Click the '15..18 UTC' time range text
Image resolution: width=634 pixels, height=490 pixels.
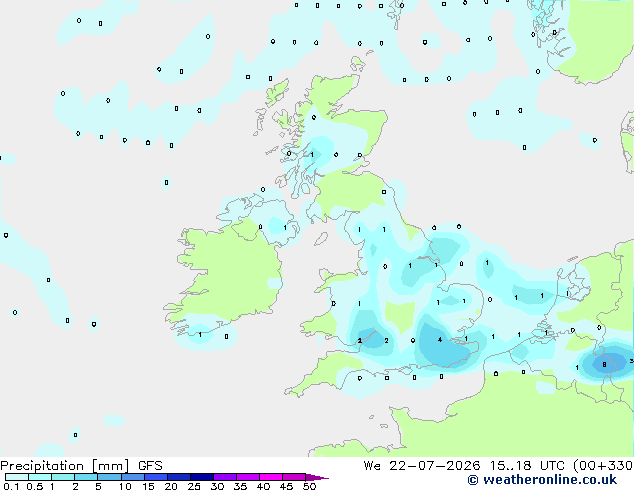click(527, 466)
